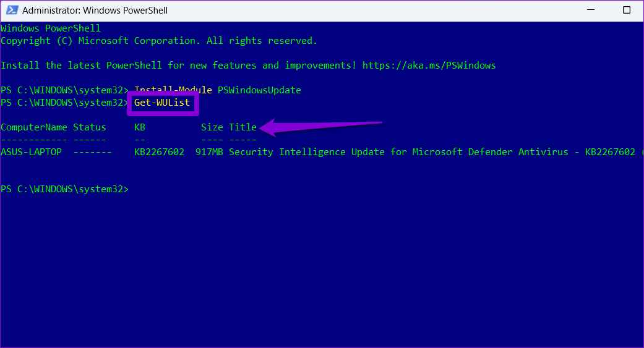Viewport: 644px width, 348px height.
Task: Click the ComputerName column header
Action: 33,127
